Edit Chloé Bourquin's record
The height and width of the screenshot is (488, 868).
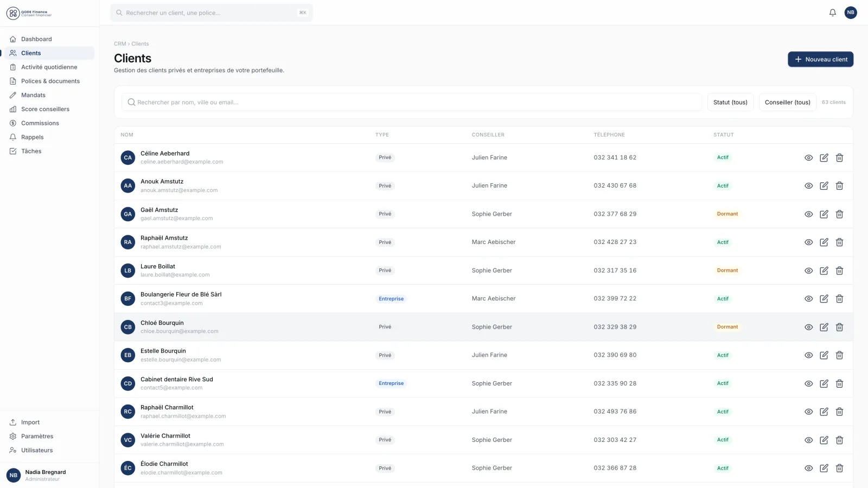[824, 327]
